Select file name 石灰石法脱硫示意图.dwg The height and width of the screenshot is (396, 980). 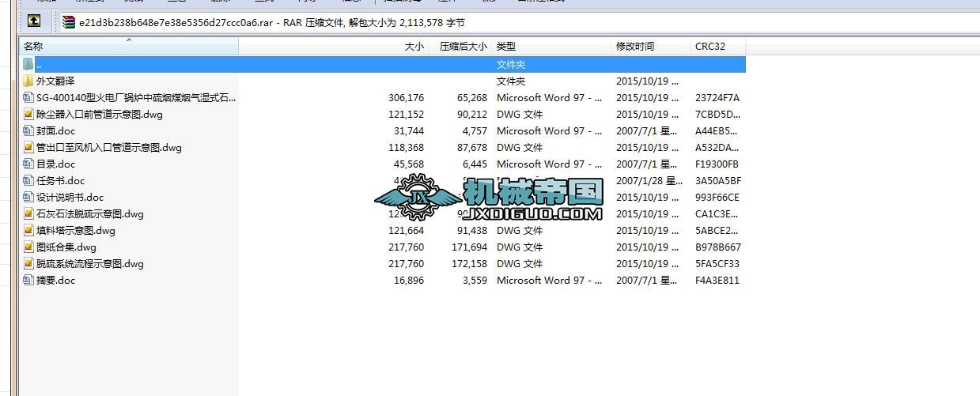(x=90, y=213)
